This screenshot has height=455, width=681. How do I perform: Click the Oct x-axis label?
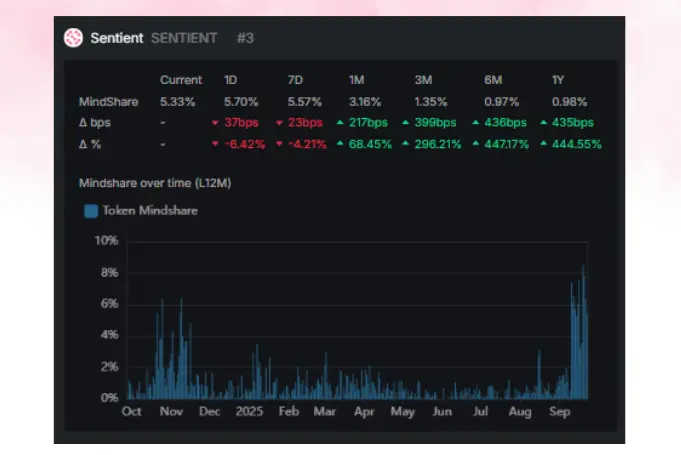tap(132, 411)
